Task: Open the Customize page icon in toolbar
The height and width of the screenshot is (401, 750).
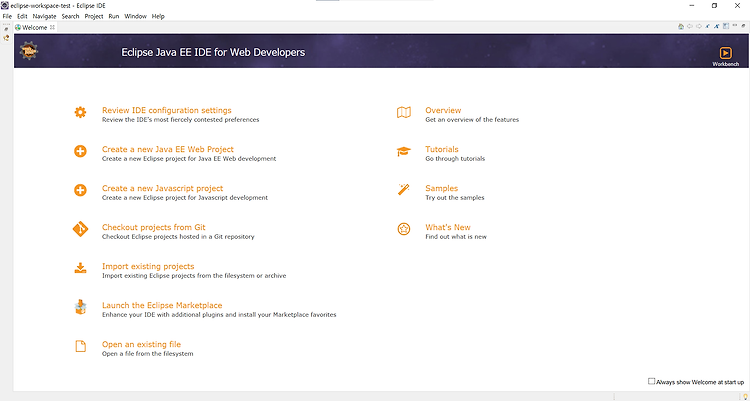Action: (726, 26)
